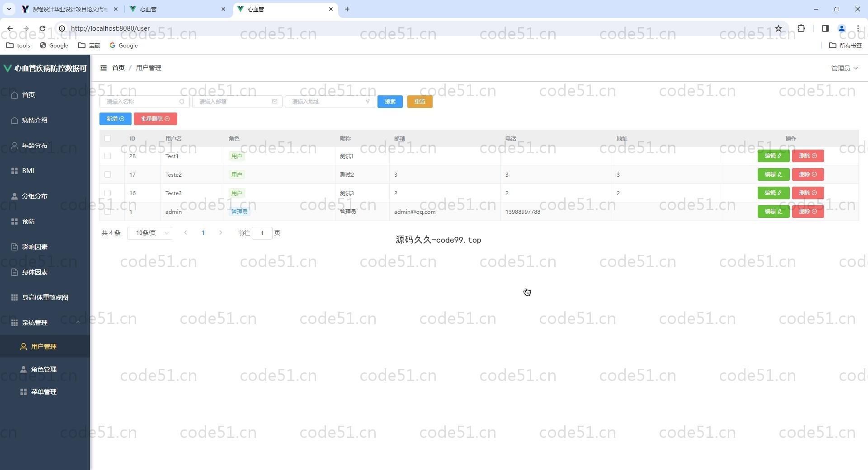Click the user icon next to 分组分布
The width and height of the screenshot is (868, 470).
pyautogui.click(x=14, y=196)
